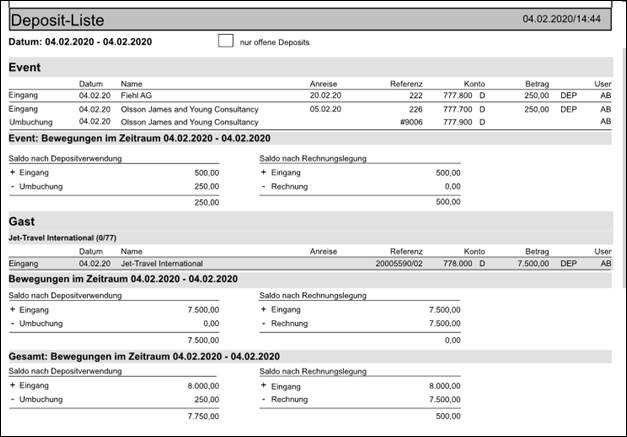Viewport: 627px width, 437px height.
Task: Select the arrival date 05.02.20
Action: coord(326,109)
